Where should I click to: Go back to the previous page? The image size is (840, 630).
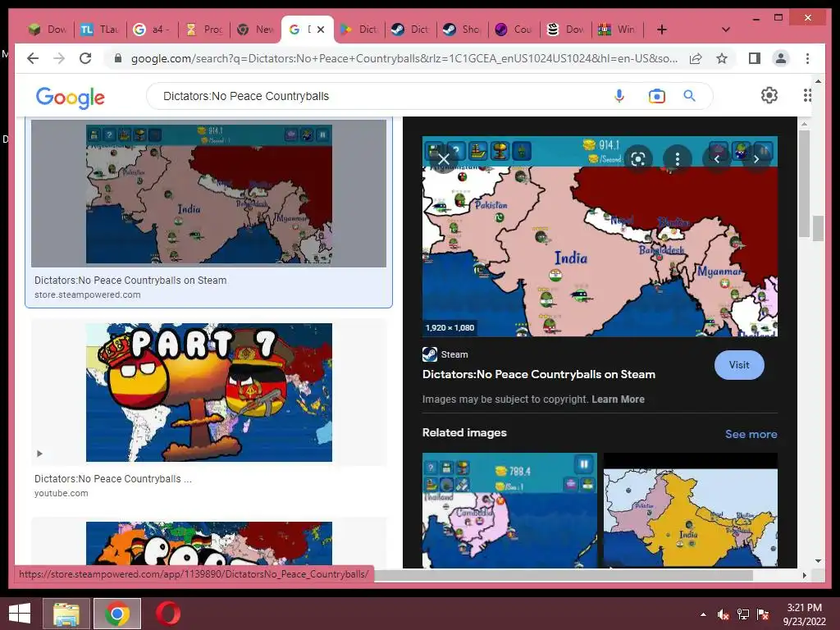click(x=33, y=58)
